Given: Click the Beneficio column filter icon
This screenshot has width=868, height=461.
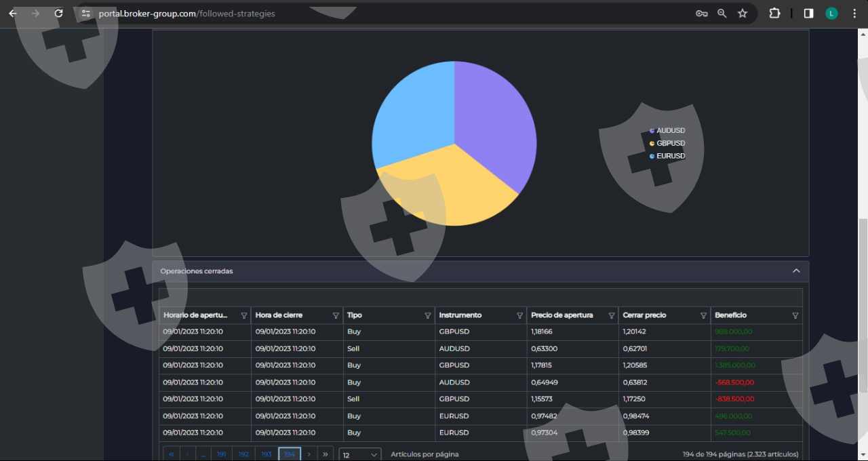Looking at the screenshot, I should click(795, 316).
